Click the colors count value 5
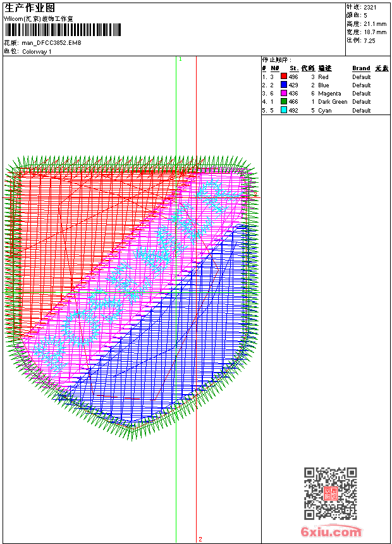This screenshot has height=544, width=392. coord(365,16)
